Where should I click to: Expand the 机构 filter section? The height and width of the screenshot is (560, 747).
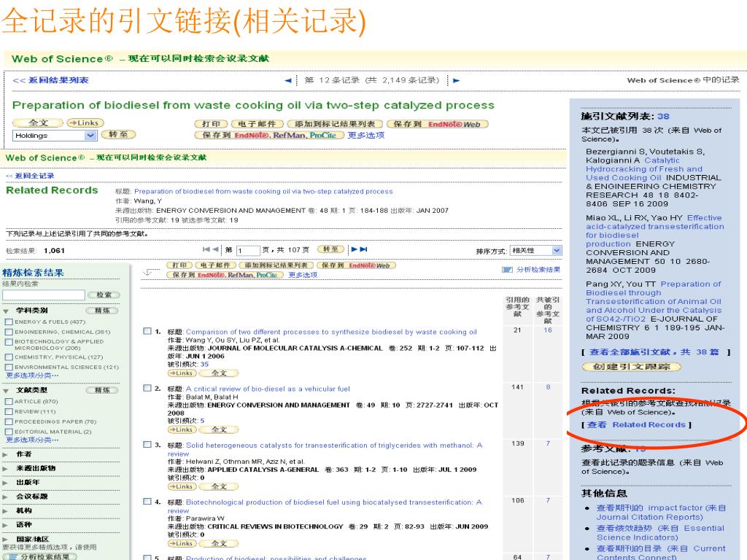tap(6, 511)
